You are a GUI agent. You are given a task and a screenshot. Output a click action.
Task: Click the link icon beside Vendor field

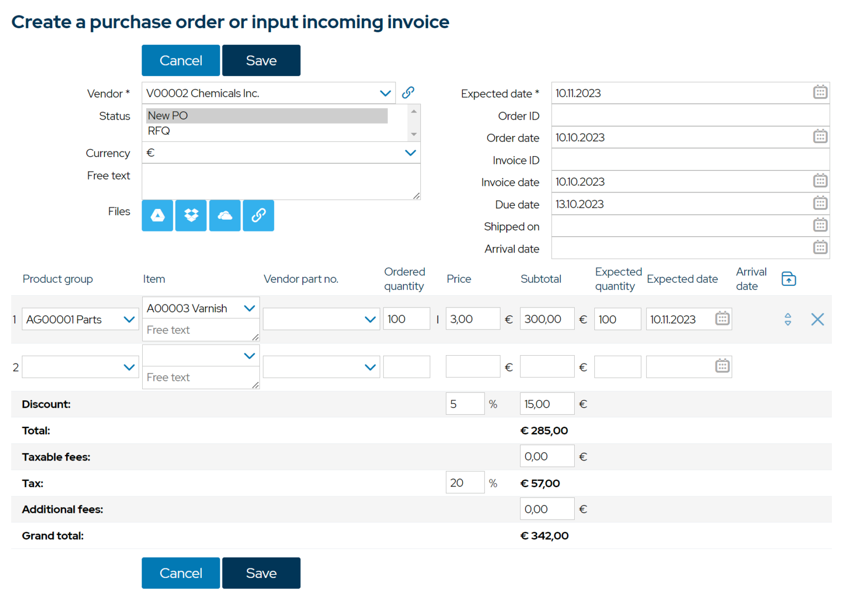click(x=408, y=92)
